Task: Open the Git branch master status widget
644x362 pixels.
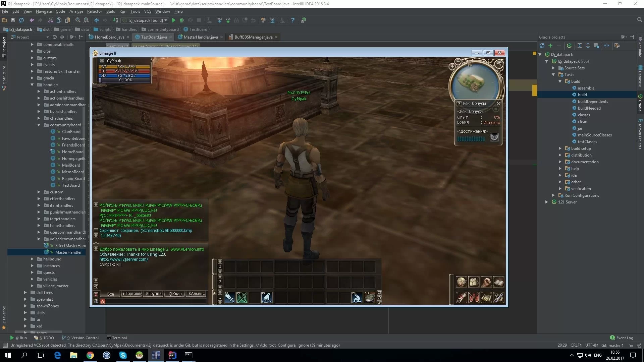Action: tap(612, 345)
